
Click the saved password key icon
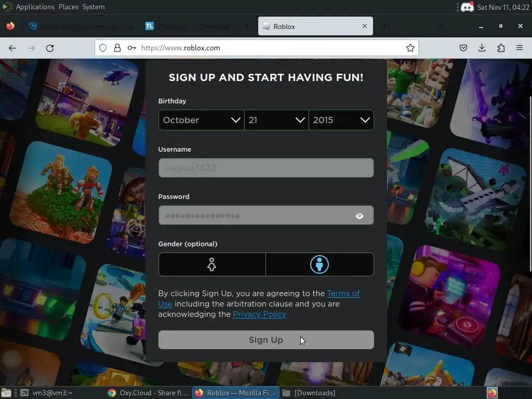[x=131, y=48]
